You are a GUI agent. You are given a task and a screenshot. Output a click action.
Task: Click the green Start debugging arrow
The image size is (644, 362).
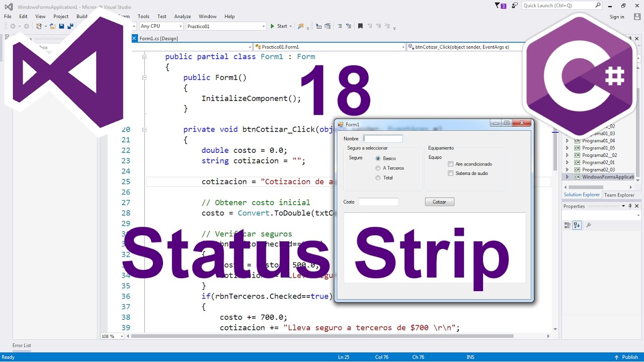(x=272, y=26)
